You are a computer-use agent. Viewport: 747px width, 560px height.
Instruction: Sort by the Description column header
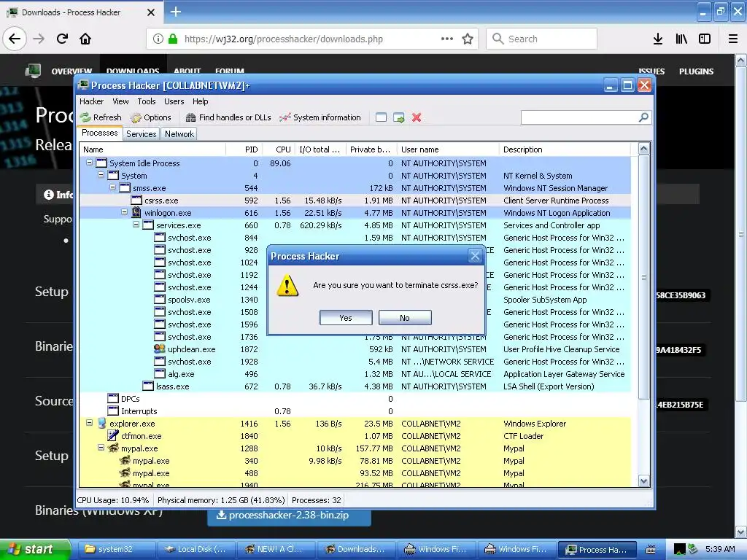(565, 149)
